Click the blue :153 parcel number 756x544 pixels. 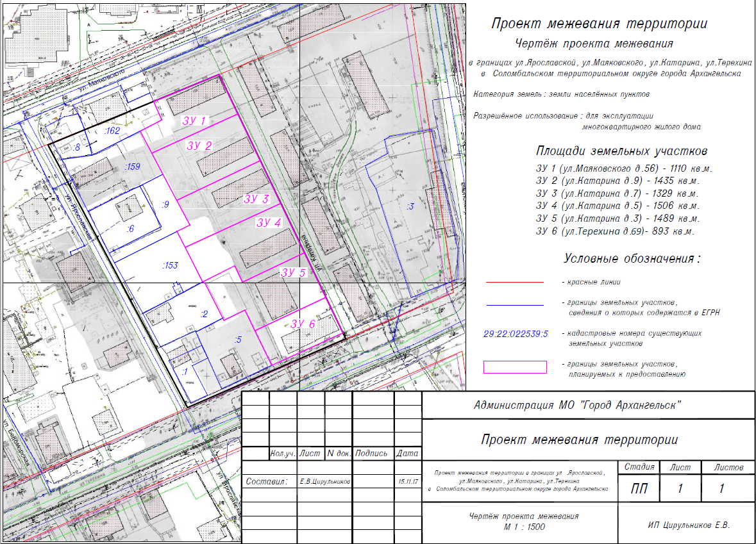170,265
